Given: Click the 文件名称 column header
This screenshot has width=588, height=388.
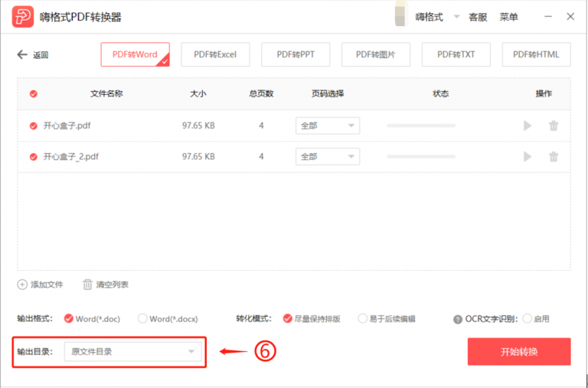Looking at the screenshot, I should pyautogui.click(x=106, y=93).
